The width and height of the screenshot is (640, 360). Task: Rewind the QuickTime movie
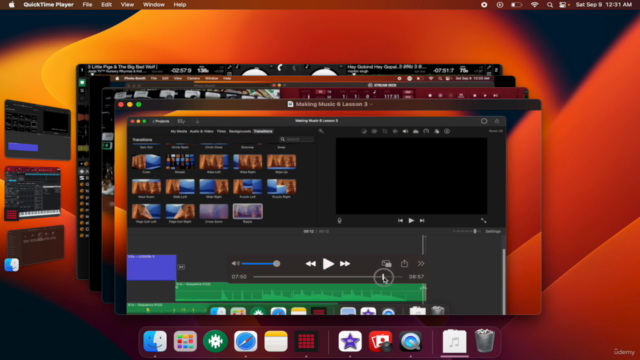tap(311, 264)
